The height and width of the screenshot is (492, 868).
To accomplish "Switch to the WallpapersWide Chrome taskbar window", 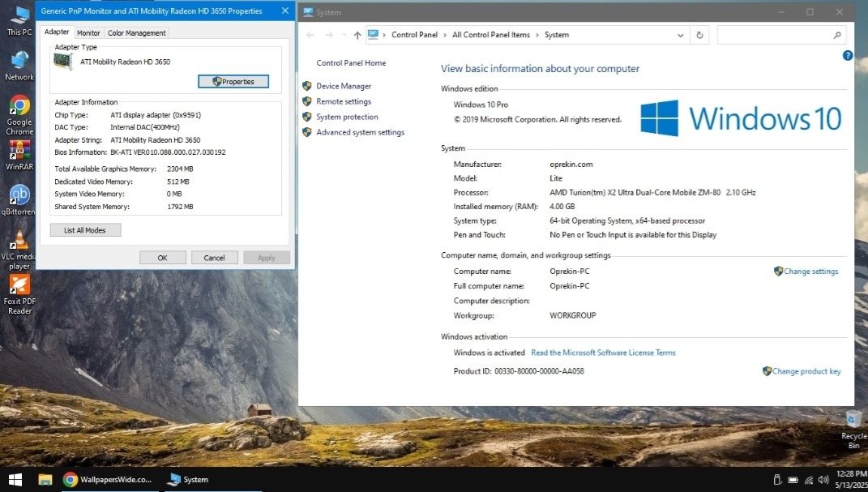I will (108, 479).
